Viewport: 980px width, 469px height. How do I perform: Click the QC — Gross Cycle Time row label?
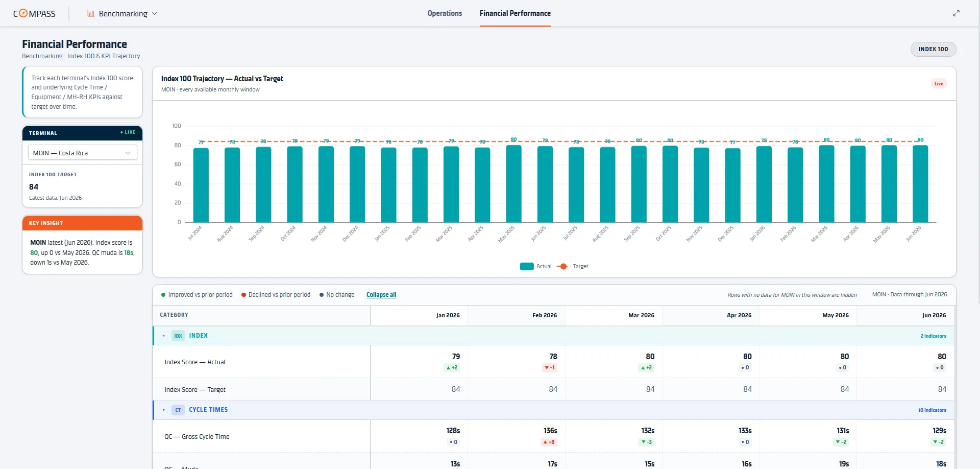pyautogui.click(x=197, y=436)
